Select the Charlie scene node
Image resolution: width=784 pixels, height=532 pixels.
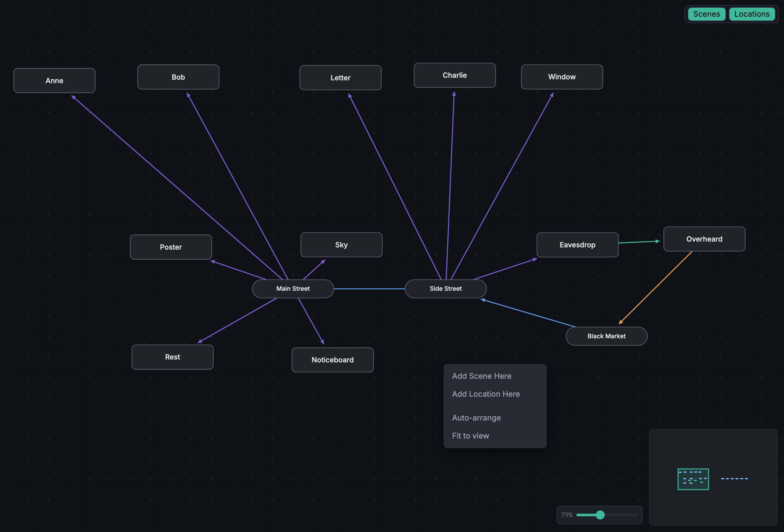(x=454, y=75)
